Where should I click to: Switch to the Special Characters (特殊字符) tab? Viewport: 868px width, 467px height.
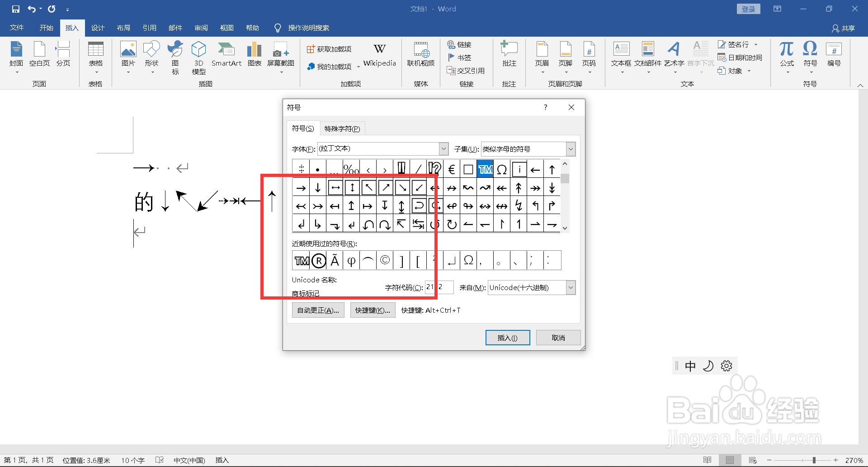pyautogui.click(x=342, y=129)
